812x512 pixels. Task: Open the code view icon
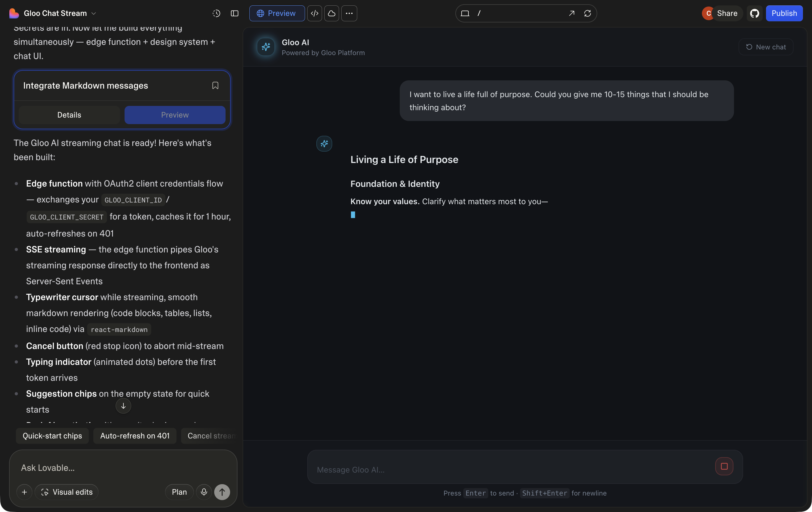(x=314, y=14)
